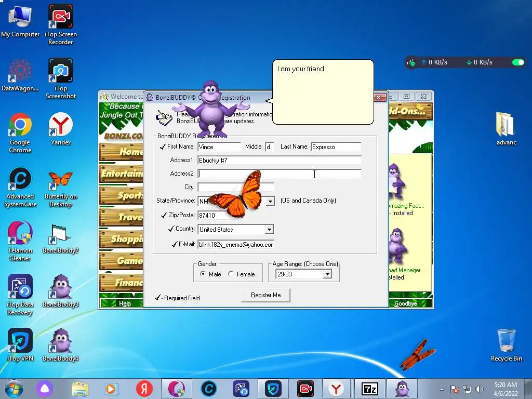The width and height of the screenshot is (532, 399).
Task: Select the Male gender radio button
Action: coord(203,274)
